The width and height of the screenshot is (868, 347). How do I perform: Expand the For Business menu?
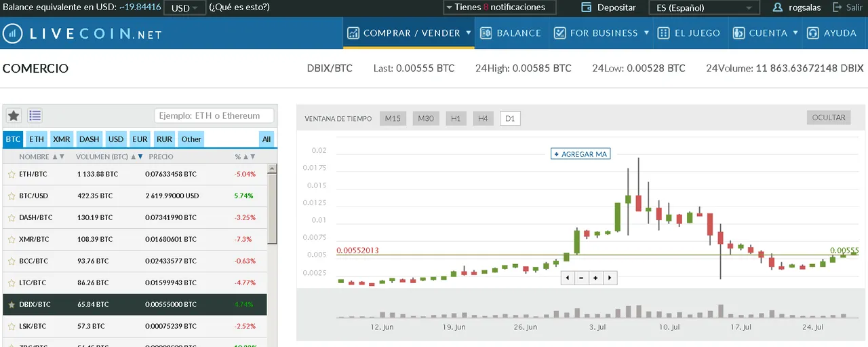(x=601, y=33)
